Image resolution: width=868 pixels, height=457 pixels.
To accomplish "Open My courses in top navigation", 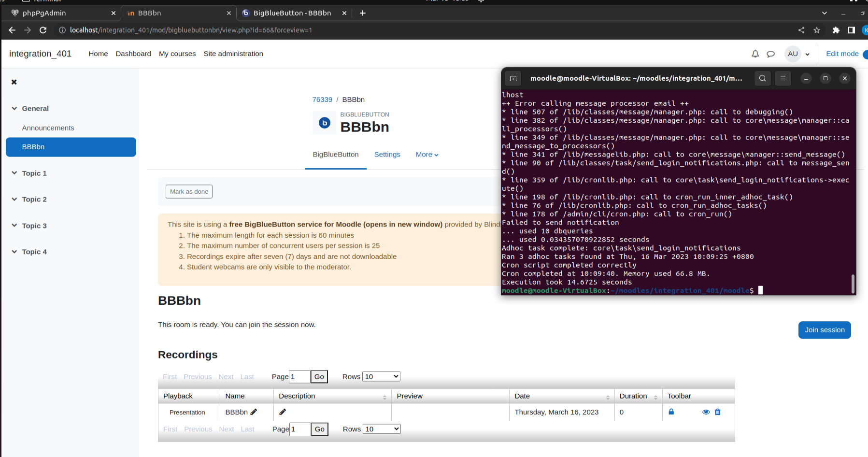I will coord(177,54).
